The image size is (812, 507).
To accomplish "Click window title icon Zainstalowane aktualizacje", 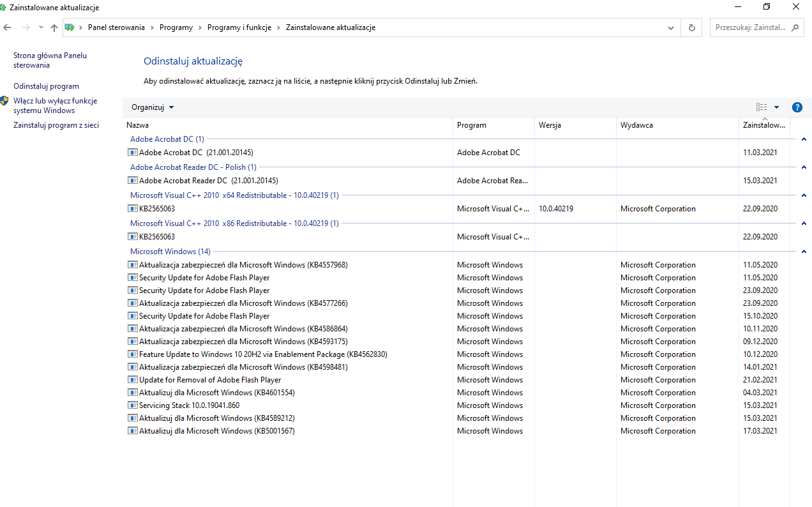I will pyautogui.click(x=4, y=7).
